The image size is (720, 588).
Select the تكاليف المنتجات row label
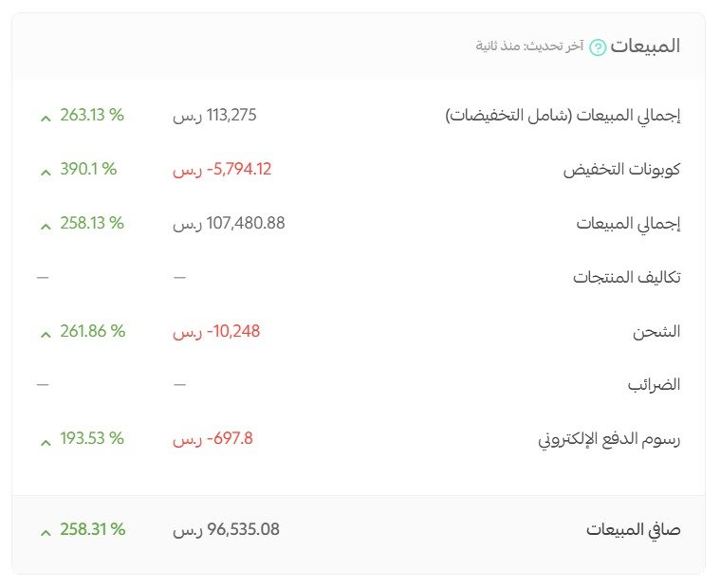coord(627,278)
